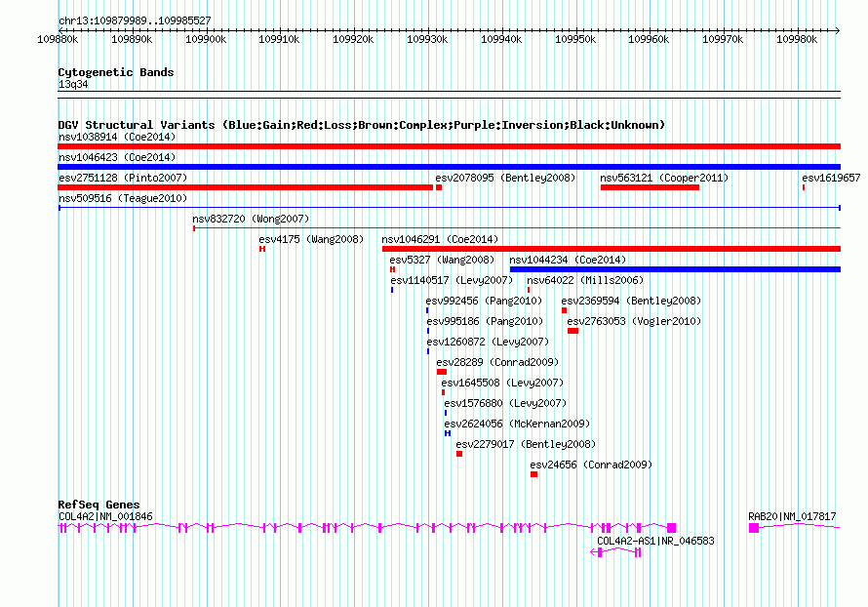The image size is (868, 607).
Task: Click the 13q34 cytogenetic band label
Action: click(73, 84)
